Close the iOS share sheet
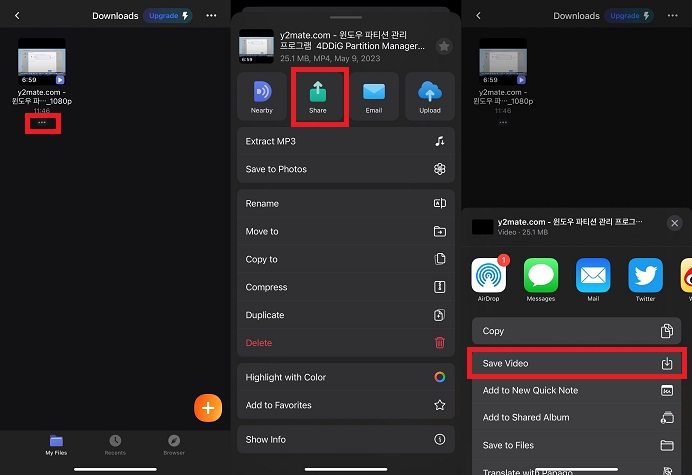This screenshot has width=692, height=475. 674,223
